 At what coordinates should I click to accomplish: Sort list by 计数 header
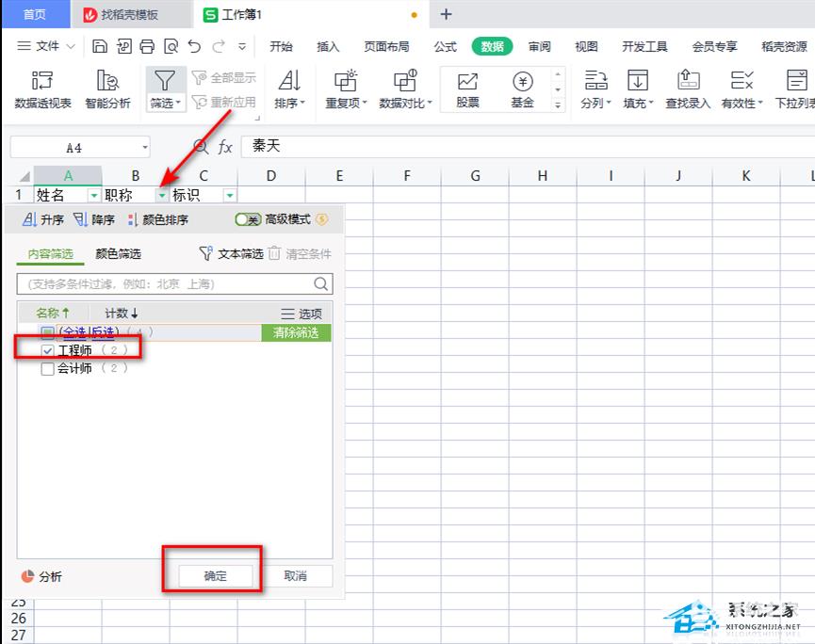click(122, 314)
